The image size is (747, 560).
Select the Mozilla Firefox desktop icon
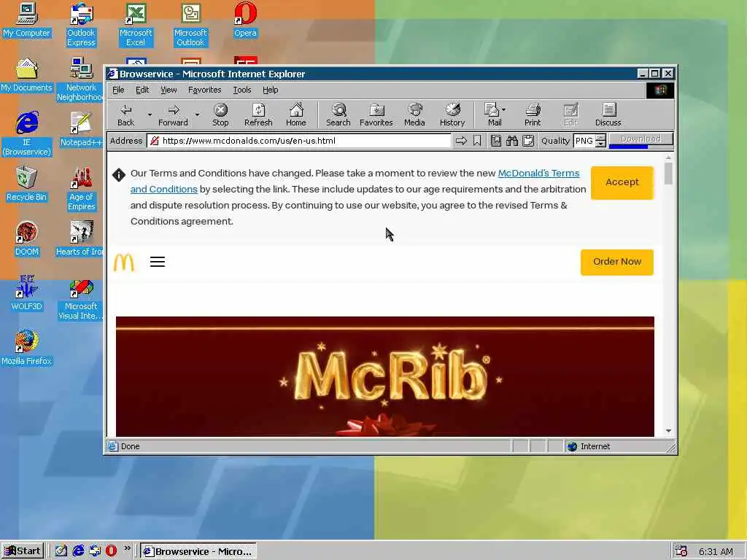pyautogui.click(x=27, y=348)
